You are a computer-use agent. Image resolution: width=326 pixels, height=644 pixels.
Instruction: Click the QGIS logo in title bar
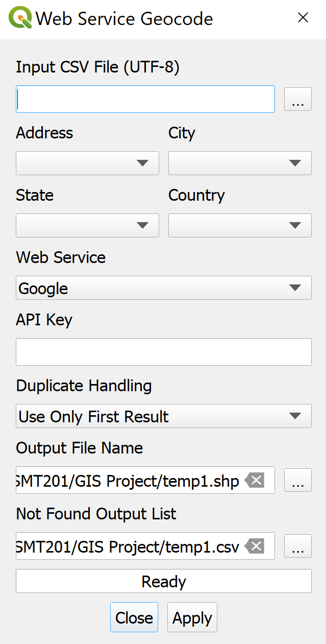point(20,19)
